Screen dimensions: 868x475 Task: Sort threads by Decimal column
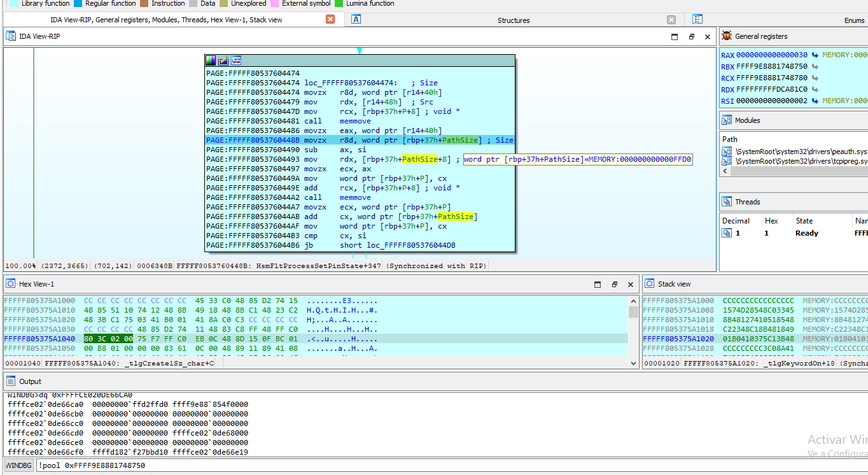click(x=736, y=221)
